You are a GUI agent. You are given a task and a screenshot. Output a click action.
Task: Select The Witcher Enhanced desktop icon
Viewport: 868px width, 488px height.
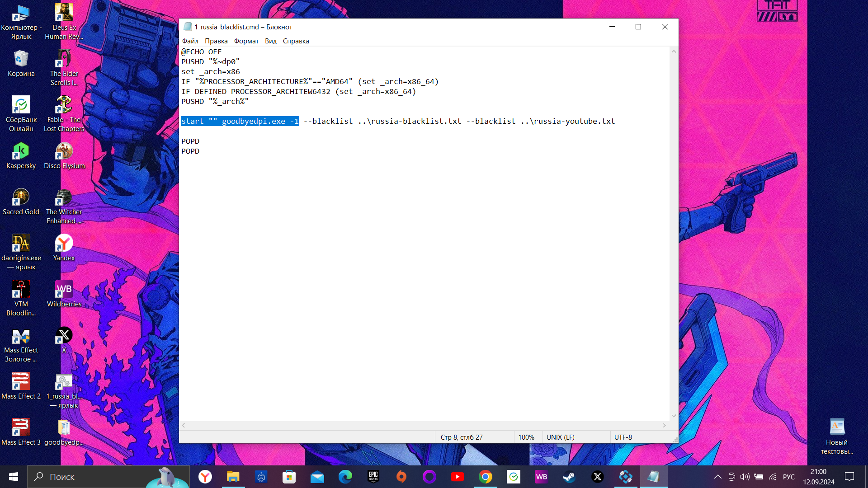64,207
